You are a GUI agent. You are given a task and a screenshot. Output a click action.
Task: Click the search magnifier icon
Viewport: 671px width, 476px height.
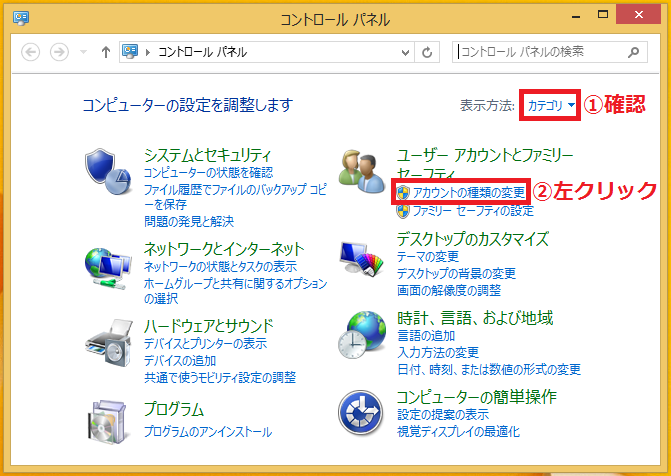pos(633,52)
